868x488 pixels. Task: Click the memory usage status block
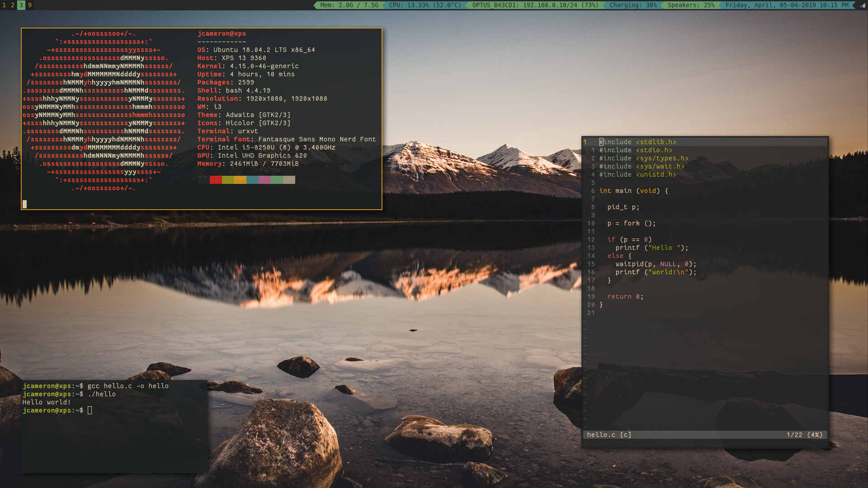(x=349, y=5)
